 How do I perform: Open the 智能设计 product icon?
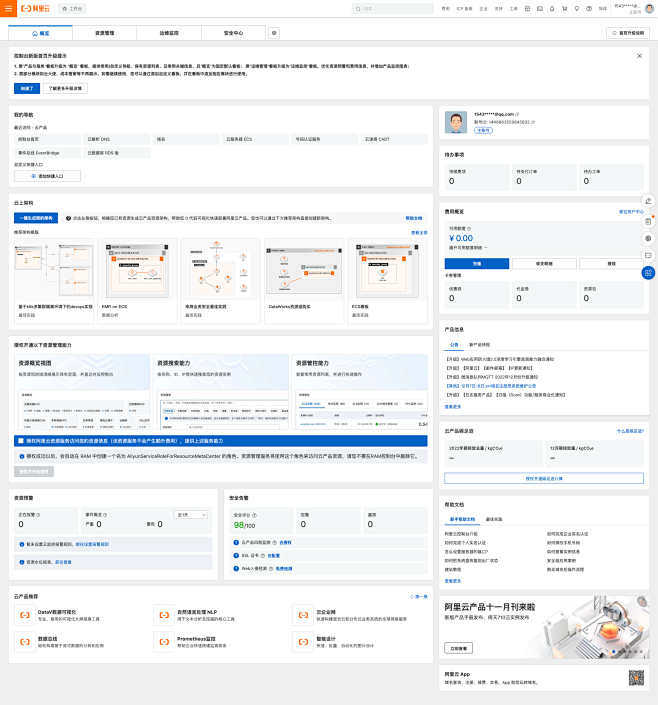pos(303,642)
